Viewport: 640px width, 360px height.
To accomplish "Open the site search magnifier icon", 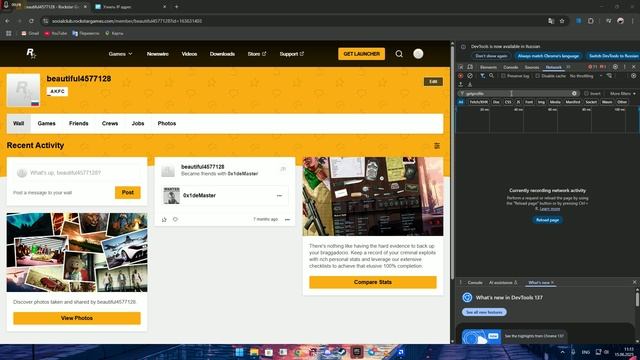I will point(399,54).
